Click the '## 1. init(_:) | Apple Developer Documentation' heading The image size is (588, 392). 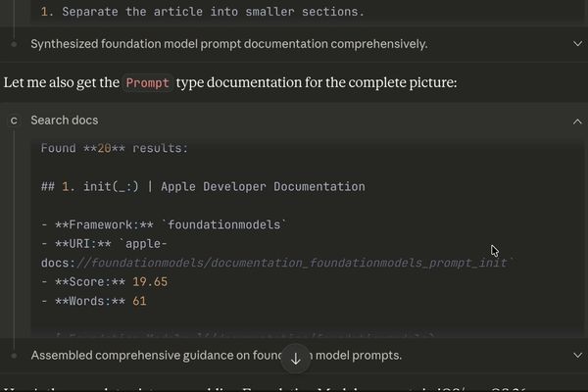coord(203,186)
